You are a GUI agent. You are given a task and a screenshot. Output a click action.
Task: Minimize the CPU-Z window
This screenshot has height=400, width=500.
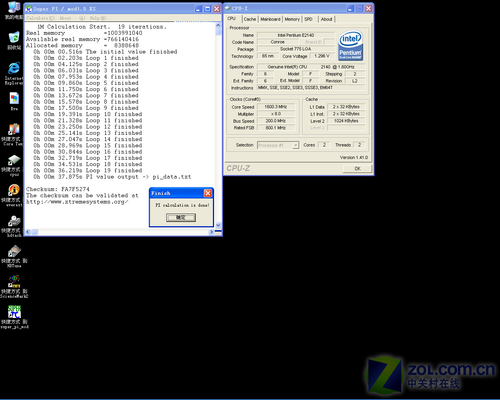coord(350,9)
